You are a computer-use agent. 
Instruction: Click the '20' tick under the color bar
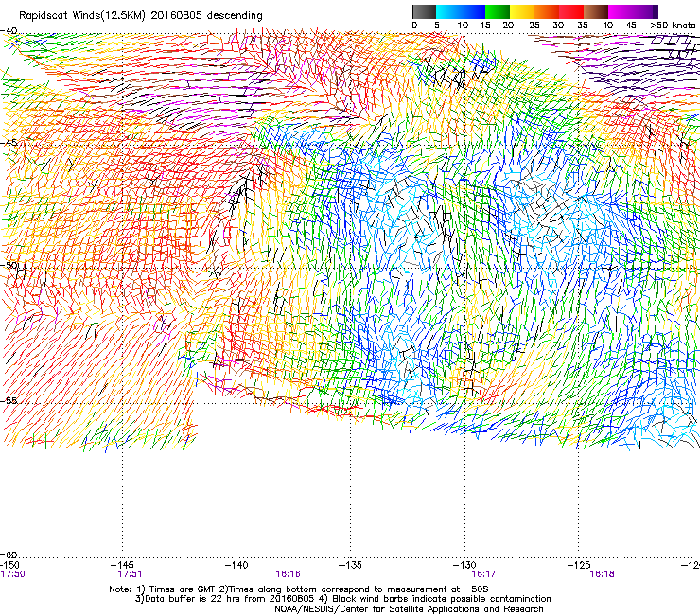pos(508,26)
